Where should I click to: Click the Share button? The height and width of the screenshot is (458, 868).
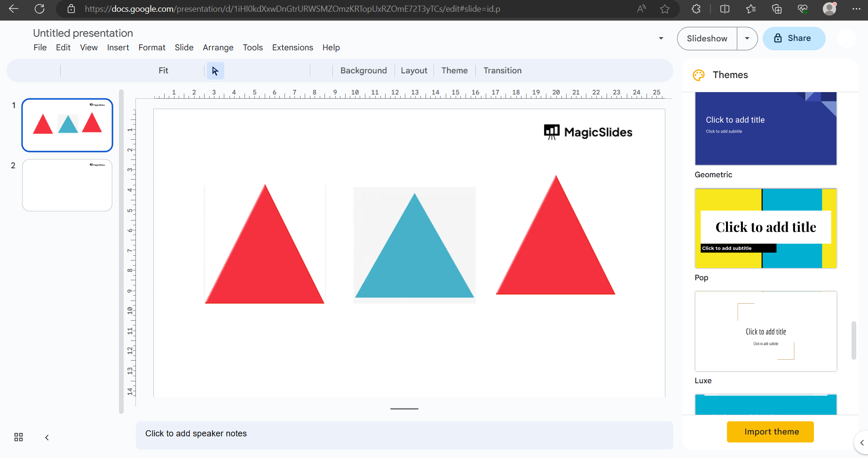(794, 39)
